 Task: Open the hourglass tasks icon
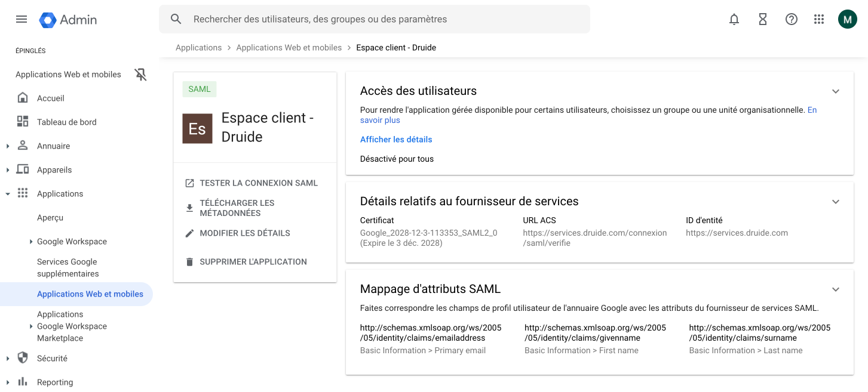pyautogui.click(x=763, y=19)
